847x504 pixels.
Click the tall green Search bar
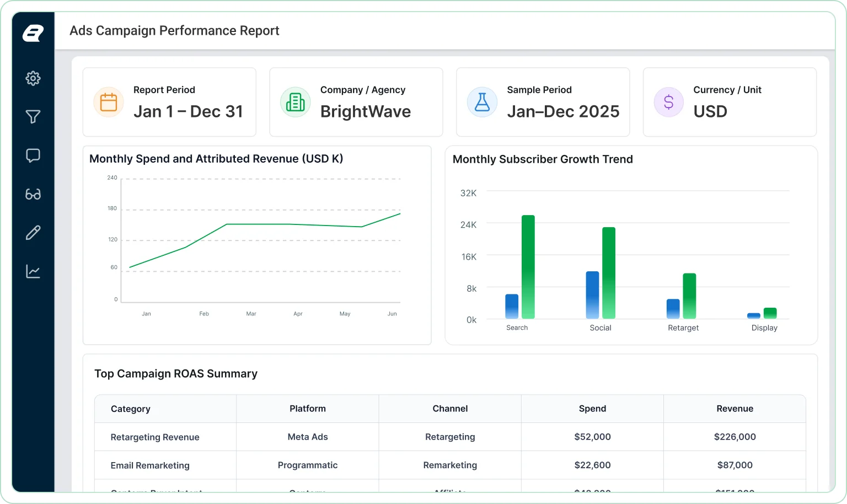coord(528,267)
